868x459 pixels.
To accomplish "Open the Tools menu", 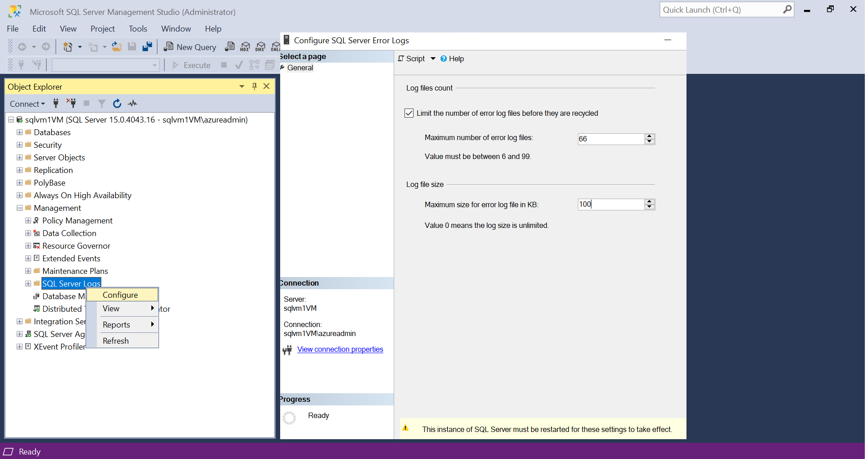I will click(138, 29).
